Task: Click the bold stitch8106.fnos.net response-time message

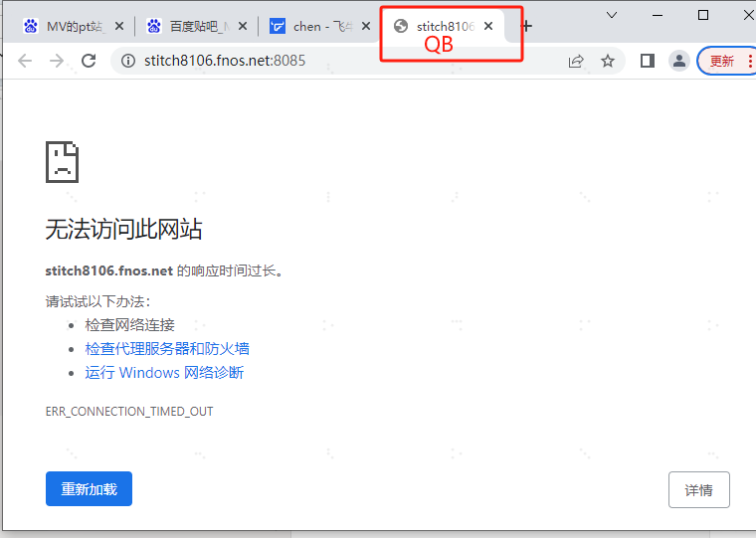Action: click(x=164, y=270)
